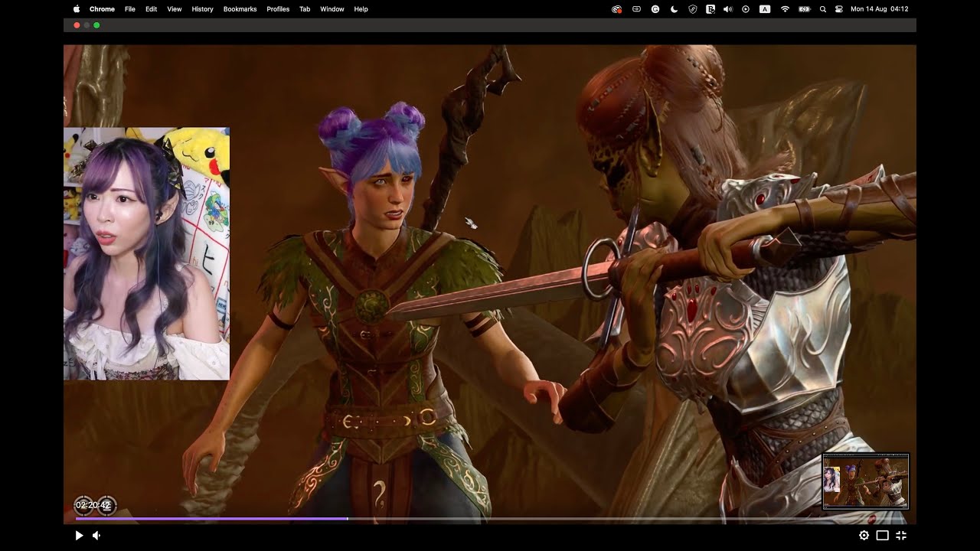Open the Help menu
Screen dimensions: 980x551
(x=361, y=9)
